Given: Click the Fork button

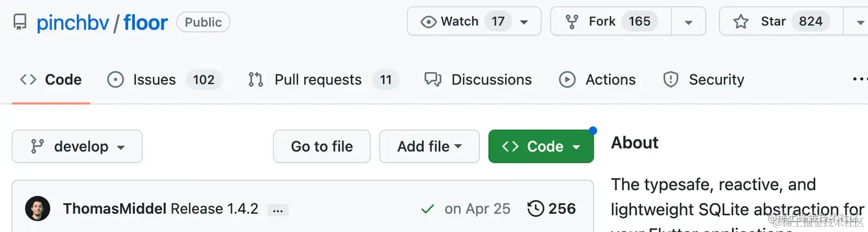Looking at the screenshot, I should tap(611, 21).
